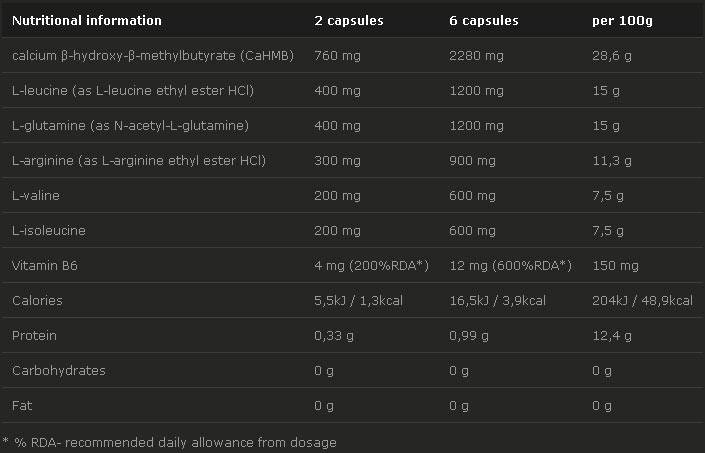
Task: Click the "4 mg (200%RDA*)" value
Action: coord(371,265)
